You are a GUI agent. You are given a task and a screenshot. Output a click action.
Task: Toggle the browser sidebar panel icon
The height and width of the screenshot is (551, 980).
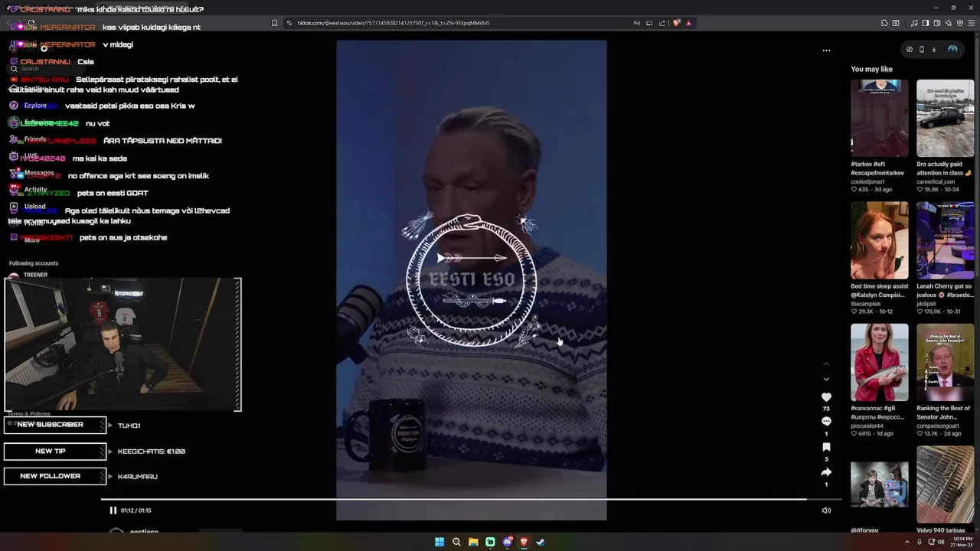(x=926, y=23)
